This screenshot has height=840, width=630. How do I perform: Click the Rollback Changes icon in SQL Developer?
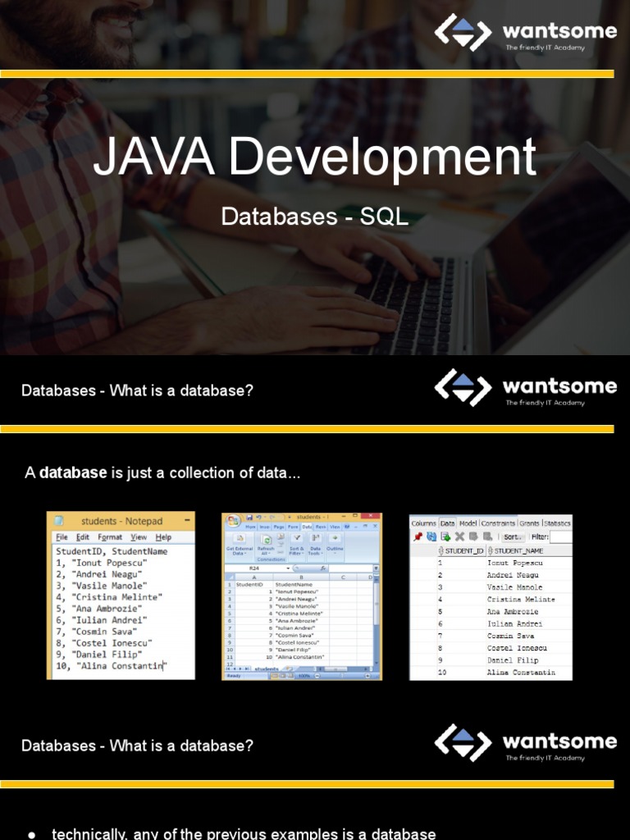coord(487,536)
